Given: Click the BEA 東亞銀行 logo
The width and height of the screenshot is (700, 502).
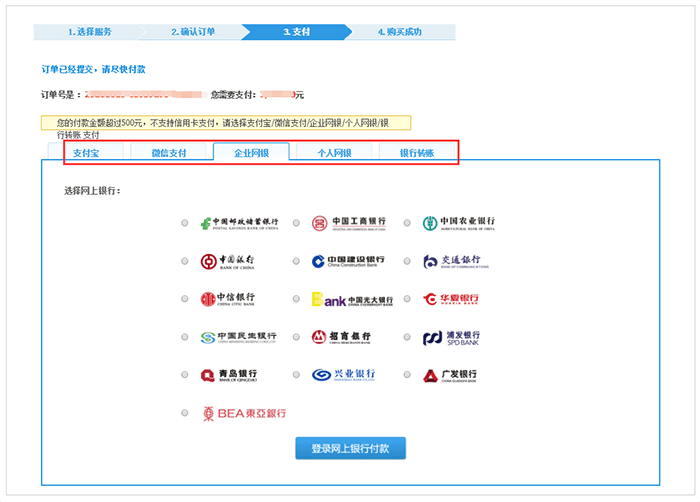Looking at the screenshot, I should [244, 413].
